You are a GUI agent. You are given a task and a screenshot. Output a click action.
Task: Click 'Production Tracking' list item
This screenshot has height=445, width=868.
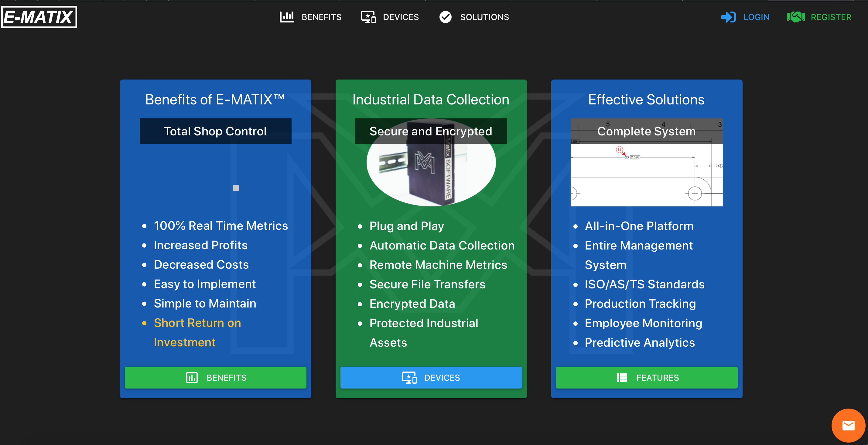pyautogui.click(x=640, y=304)
